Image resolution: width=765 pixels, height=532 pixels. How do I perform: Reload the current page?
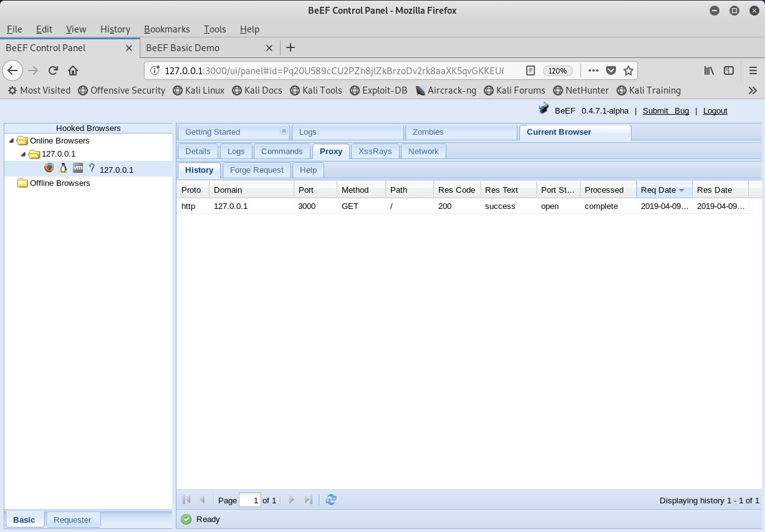(x=53, y=70)
